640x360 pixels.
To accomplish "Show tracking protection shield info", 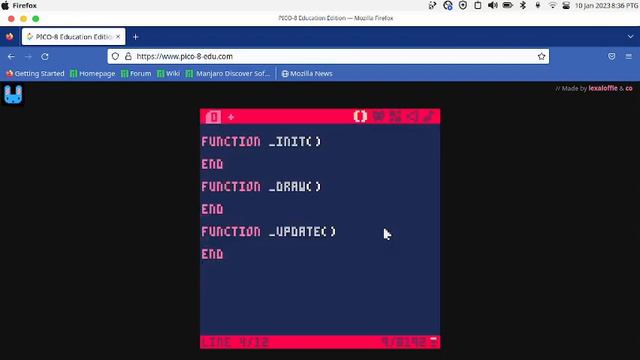I will (x=116, y=56).
